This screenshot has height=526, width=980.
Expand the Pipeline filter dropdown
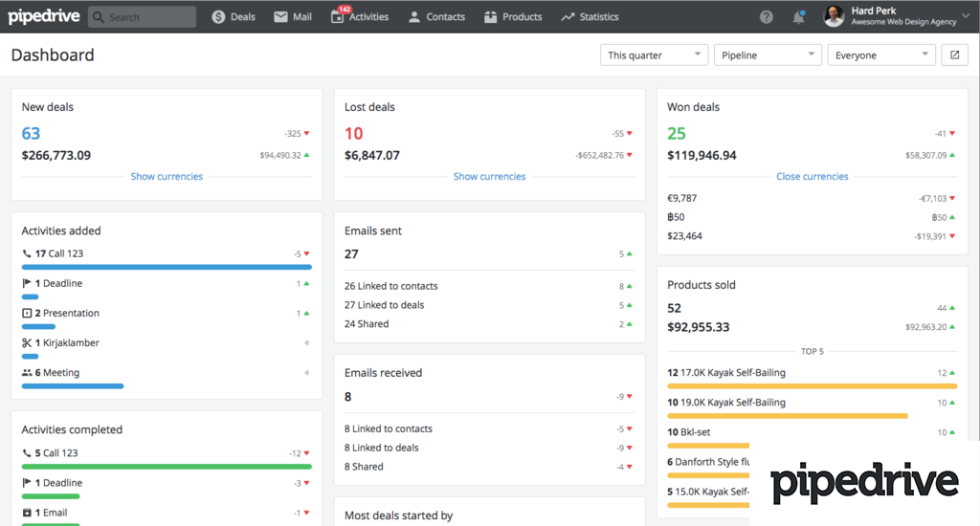pyautogui.click(x=768, y=55)
